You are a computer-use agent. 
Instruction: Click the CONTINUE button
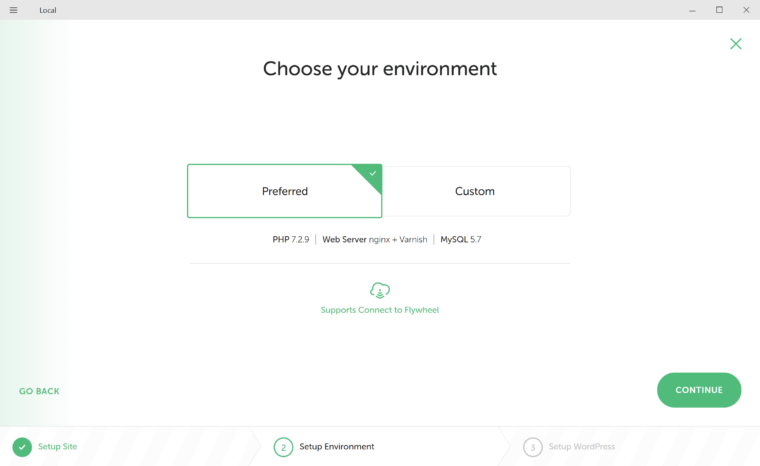(x=699, y=390)
